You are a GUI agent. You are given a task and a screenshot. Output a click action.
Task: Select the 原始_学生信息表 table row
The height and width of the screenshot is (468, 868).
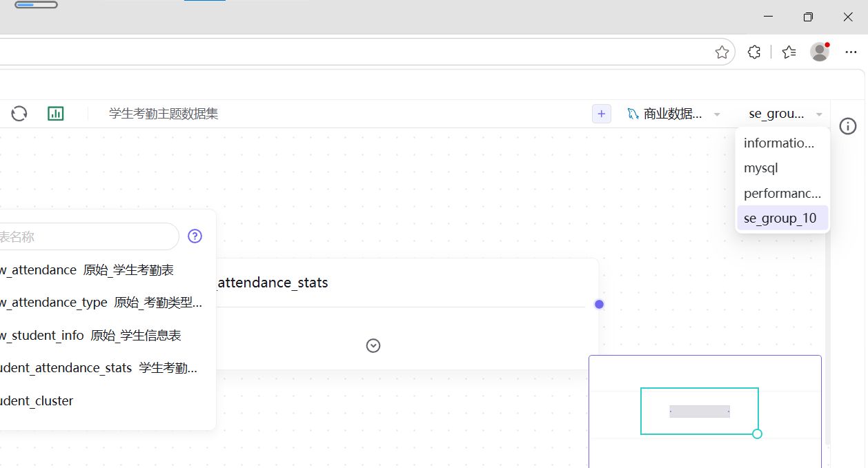pos(107,336)
